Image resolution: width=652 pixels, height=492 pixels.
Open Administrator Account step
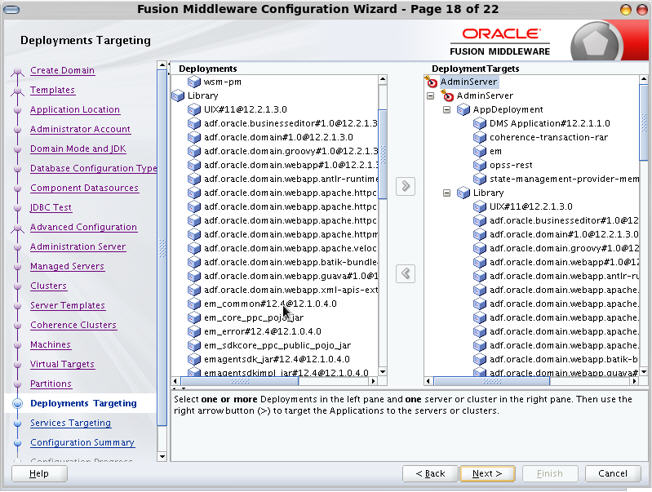[80, 129]
